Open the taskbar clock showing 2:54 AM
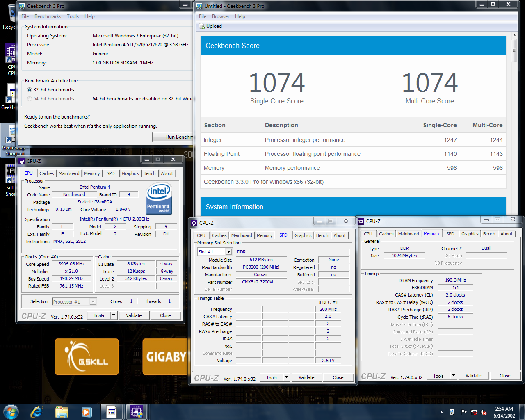 click(x=504, y=412)
